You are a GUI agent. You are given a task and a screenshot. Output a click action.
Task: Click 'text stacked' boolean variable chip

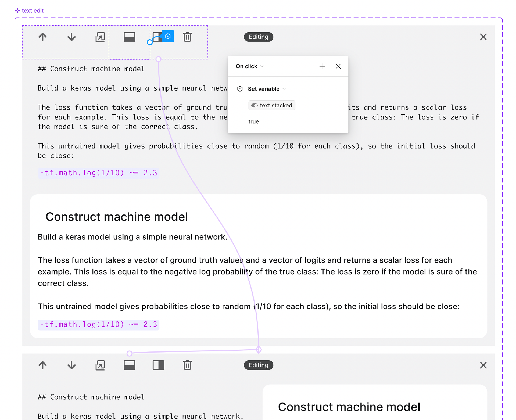click(272, 105)
